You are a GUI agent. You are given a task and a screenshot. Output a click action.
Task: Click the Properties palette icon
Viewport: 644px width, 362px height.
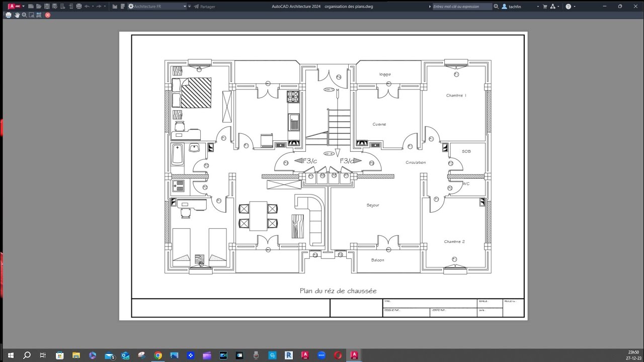click(123, 6)
